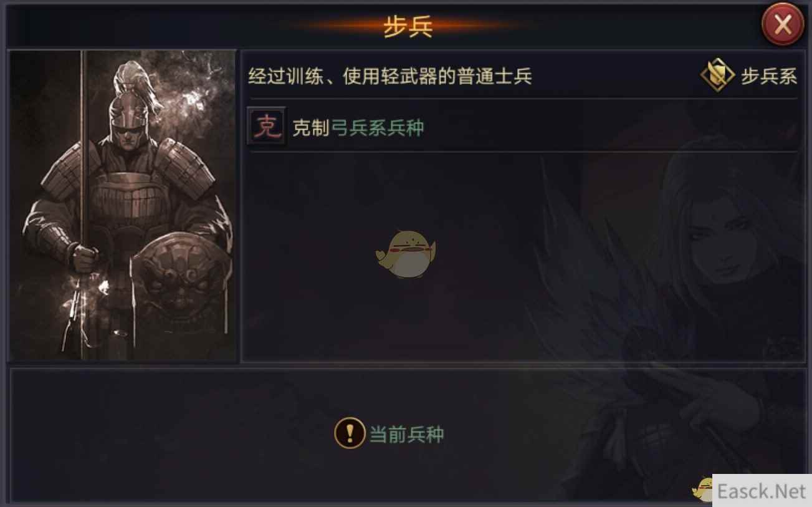Click the 当前兵种 status text

pyautogui.click(x=407, y=434)
